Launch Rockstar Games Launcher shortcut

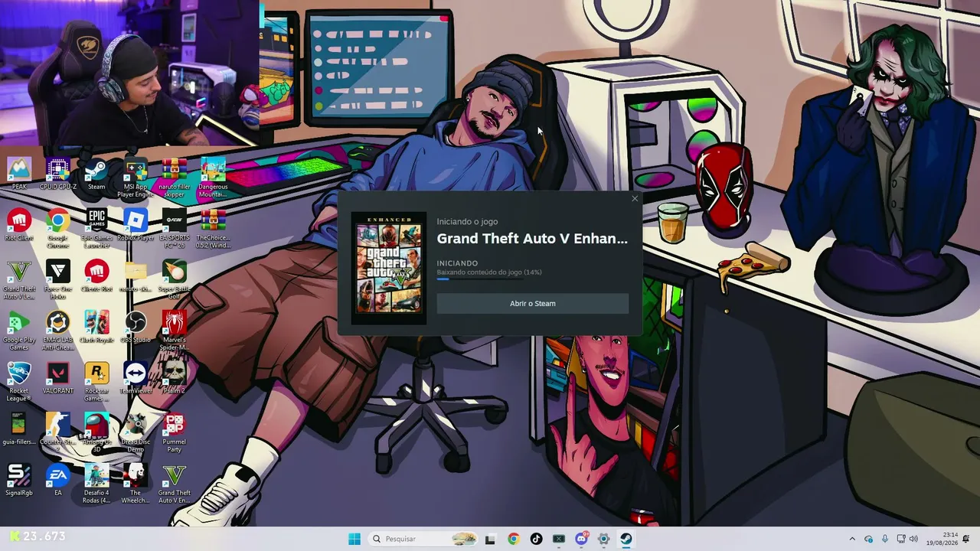pyautogui.click(x=96, y=382)
